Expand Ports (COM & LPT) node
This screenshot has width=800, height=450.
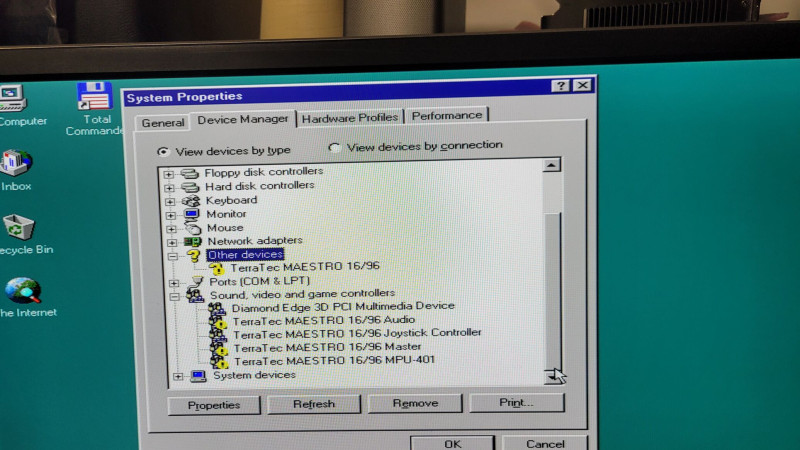click(173, 283)
